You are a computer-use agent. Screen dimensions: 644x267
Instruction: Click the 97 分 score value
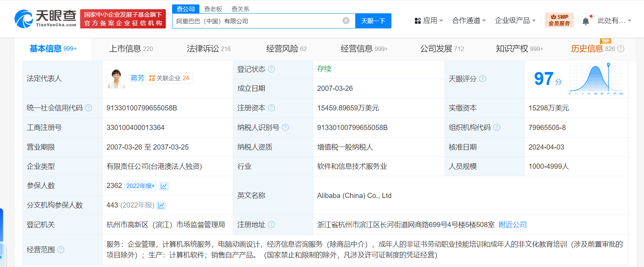(548, 79)
